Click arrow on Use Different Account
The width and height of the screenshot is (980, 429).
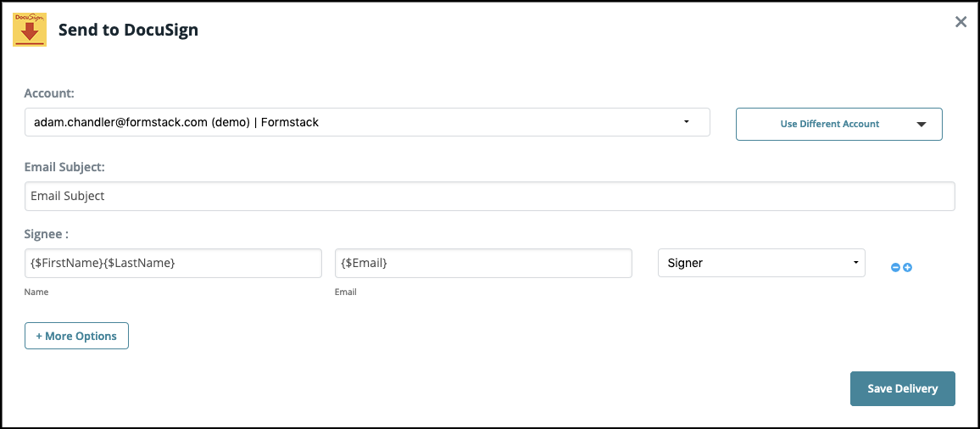(x=922, y=125)
